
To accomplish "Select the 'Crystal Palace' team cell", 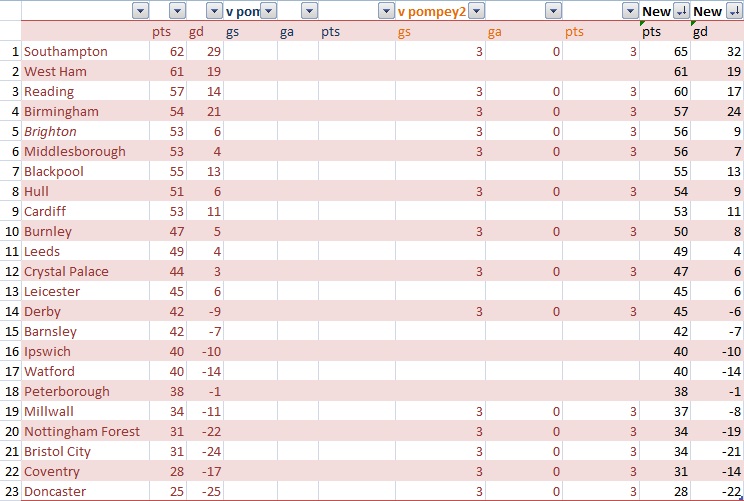I will coord(85,271).
